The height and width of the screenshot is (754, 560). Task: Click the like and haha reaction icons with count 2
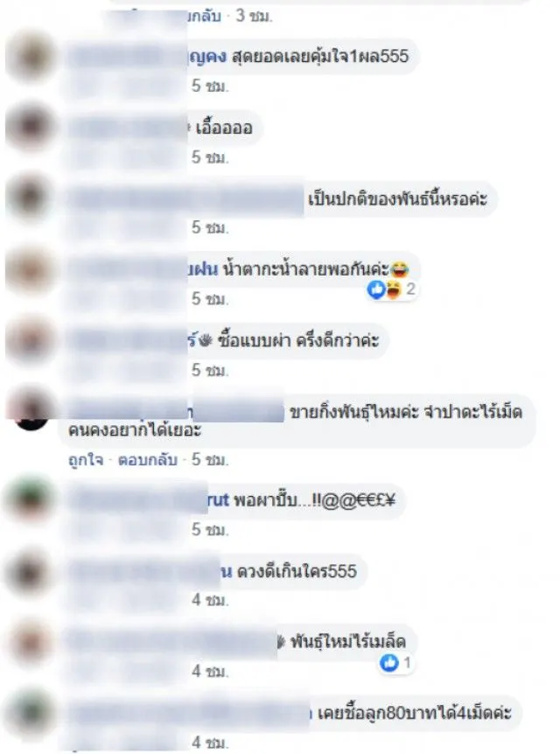tap(391, 290)
